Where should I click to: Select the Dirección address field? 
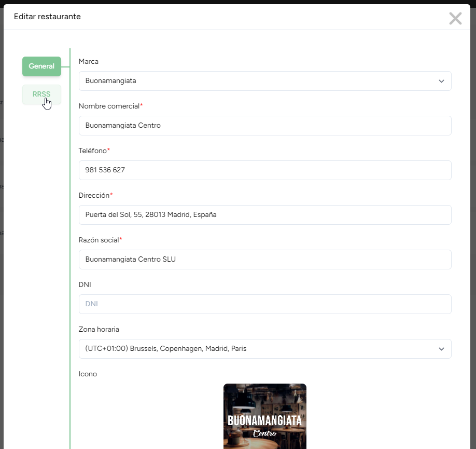coord(265,215)
